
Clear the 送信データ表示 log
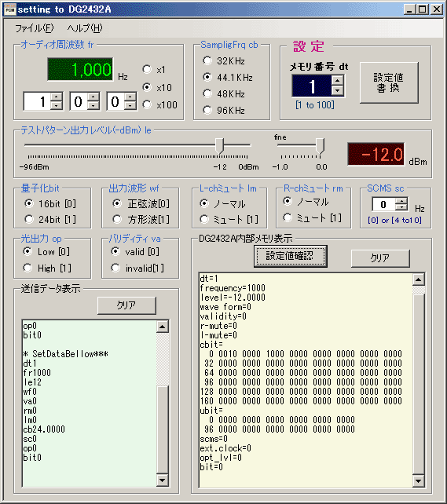pyautogui.click(x=126, y=305)
